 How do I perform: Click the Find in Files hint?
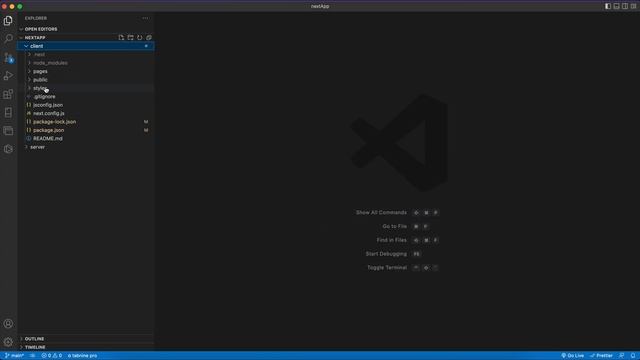click(391, 240)
